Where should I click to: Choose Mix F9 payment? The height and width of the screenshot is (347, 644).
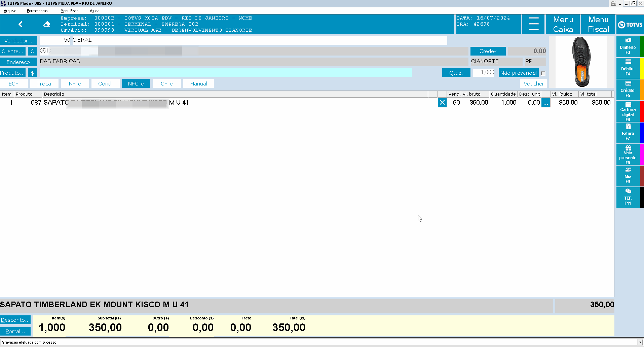(x=628, y=176)
